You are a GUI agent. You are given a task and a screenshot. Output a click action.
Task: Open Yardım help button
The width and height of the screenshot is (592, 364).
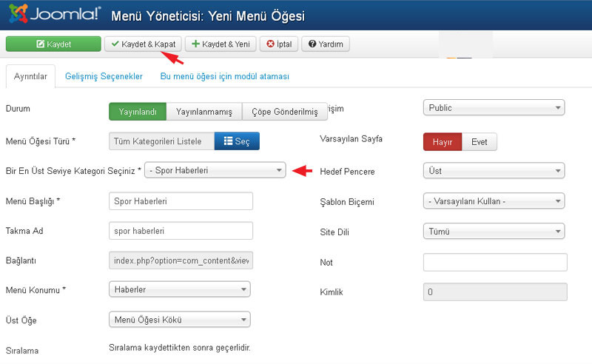(326, 44)
